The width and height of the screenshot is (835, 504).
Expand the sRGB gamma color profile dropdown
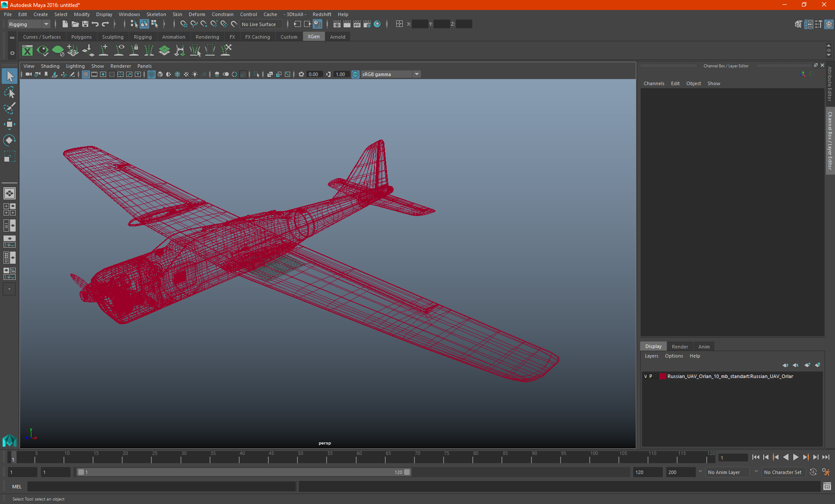click(417, 74)
